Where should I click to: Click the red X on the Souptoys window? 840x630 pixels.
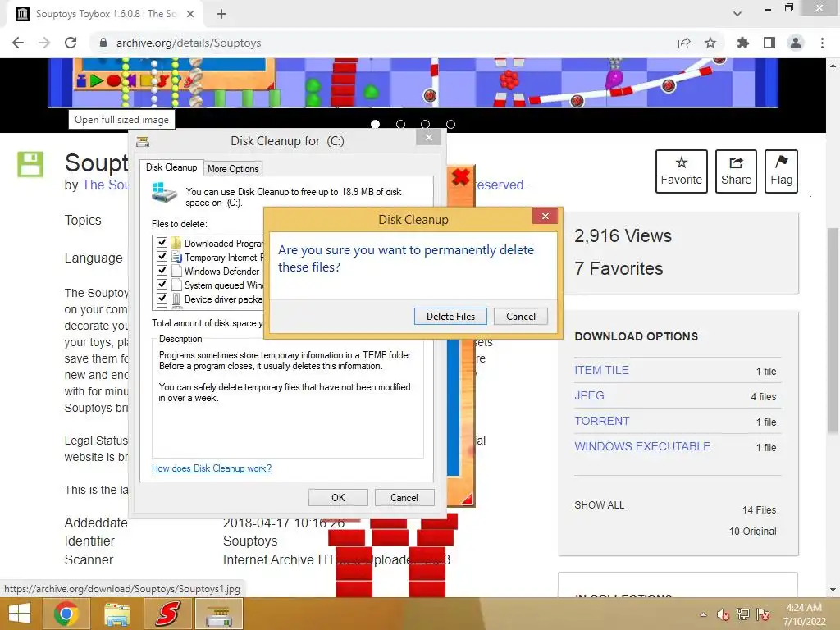460,177
